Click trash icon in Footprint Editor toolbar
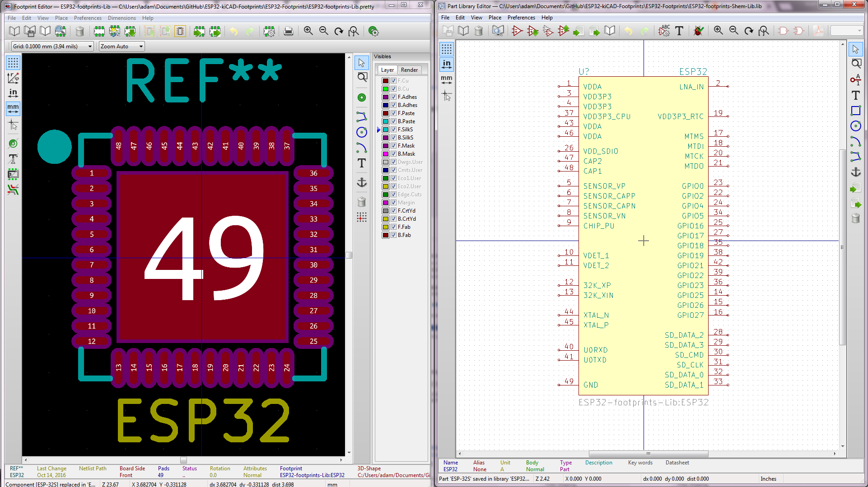 pyautogui.click(x=80, y=31)
